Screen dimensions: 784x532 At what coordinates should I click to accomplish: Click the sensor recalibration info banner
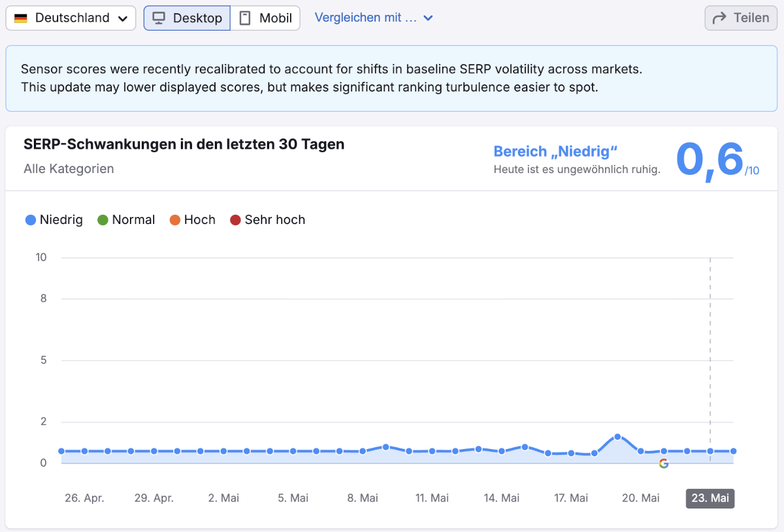(x=391, y=78)
